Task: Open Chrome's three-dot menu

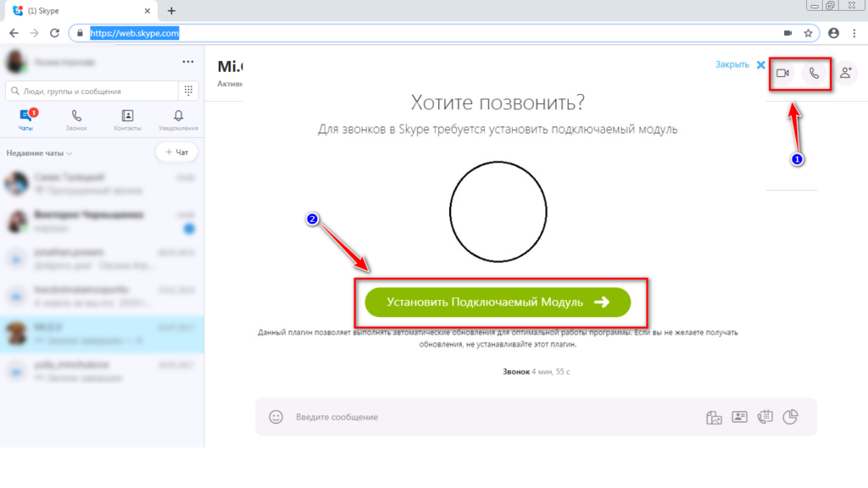Action: [x=854, y=33]
